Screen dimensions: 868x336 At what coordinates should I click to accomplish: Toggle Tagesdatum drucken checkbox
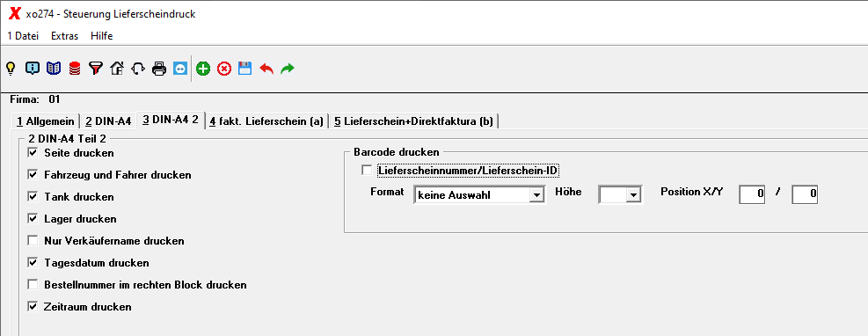click(x=33, y=262)
